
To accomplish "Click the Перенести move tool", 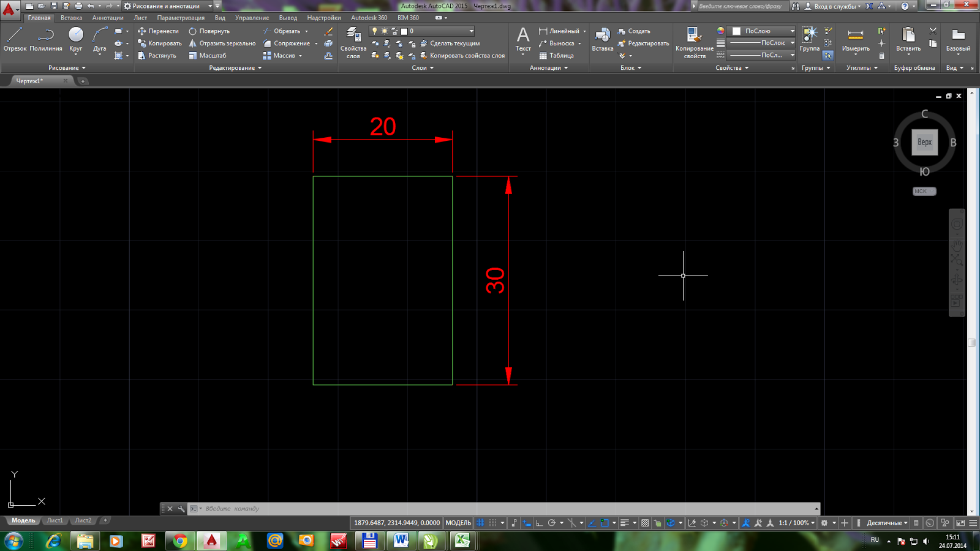I will pyautogui.click(x=158, y=31).
